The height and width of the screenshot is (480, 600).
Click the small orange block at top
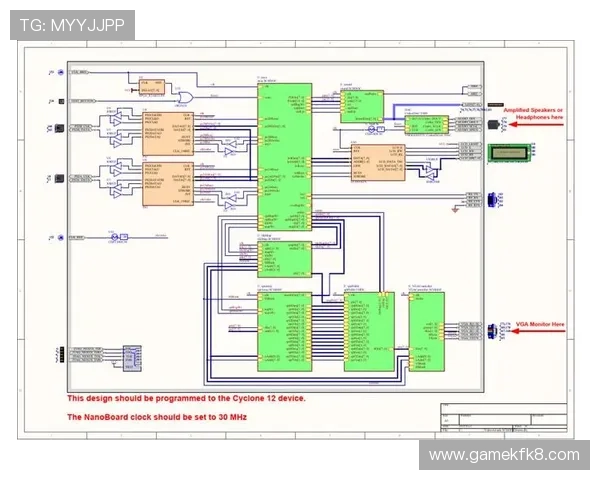click(152, 88)
